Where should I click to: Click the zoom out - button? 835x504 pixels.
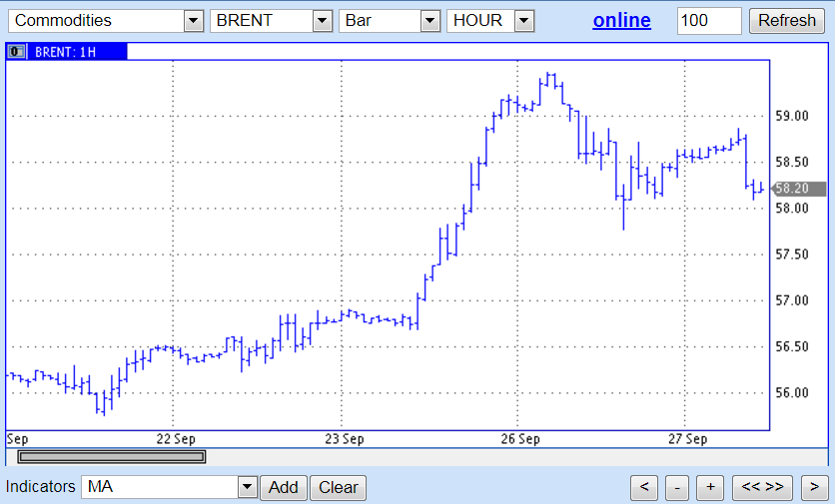tap(677, 487)
